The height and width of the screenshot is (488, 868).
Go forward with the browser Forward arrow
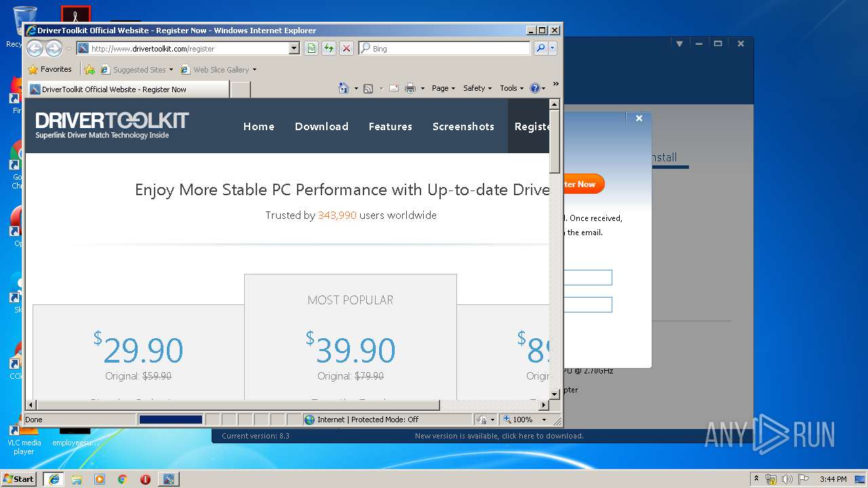coord(54,48)
